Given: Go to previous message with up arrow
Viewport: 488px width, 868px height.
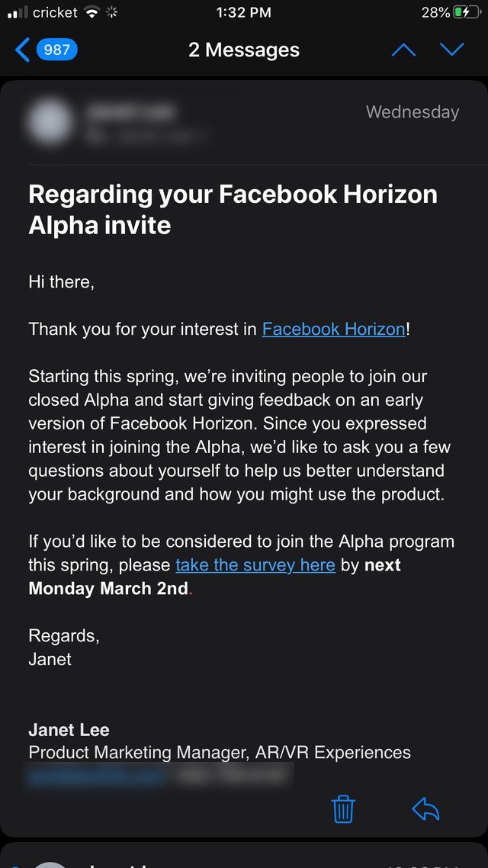Looking at the screenshot, I should (403, 50).
